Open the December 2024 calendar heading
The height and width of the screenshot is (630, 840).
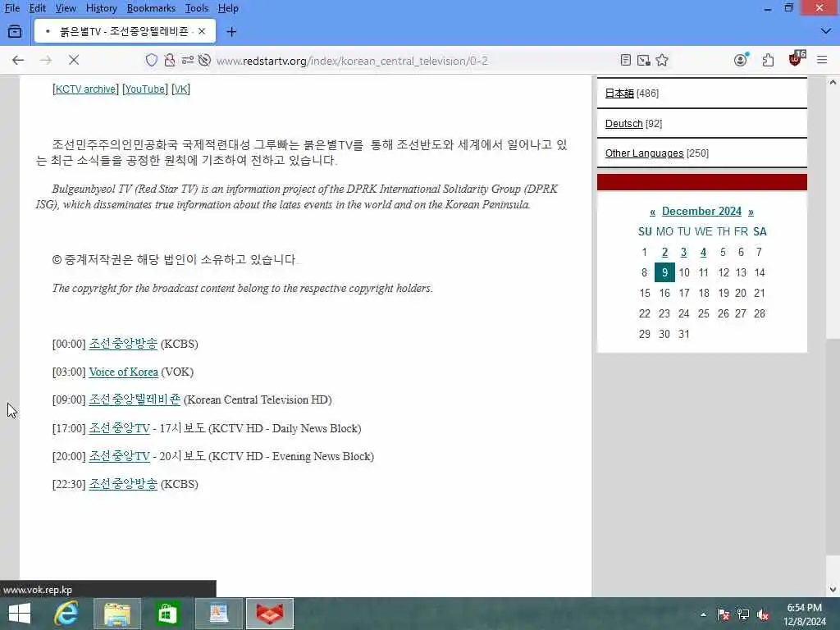click(x=702, y=211)
